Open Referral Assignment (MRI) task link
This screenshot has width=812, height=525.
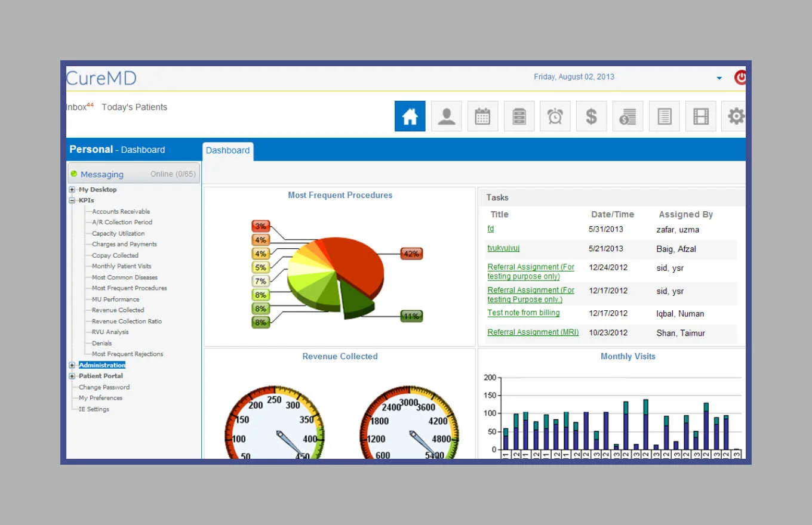(533, 332)
